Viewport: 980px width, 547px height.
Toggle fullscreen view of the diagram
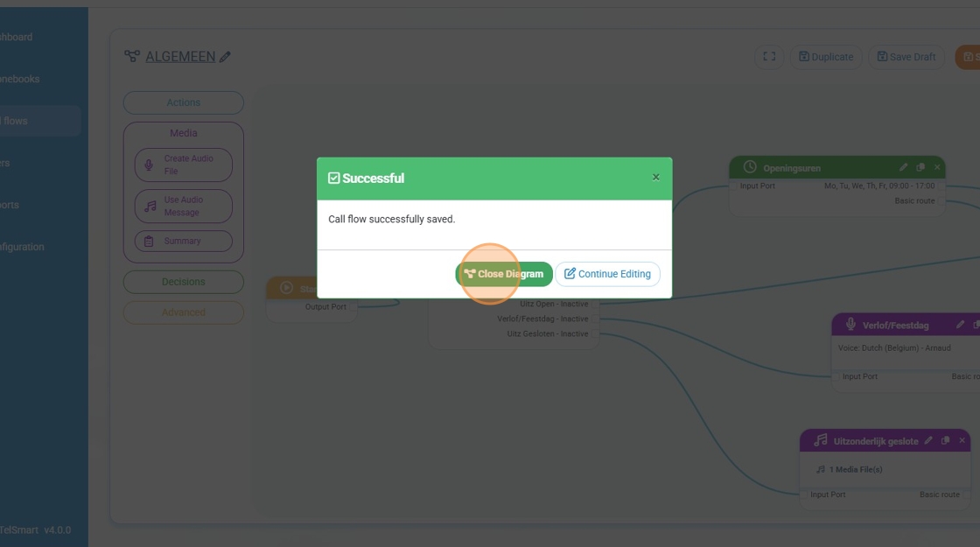[x=769, y=57]
